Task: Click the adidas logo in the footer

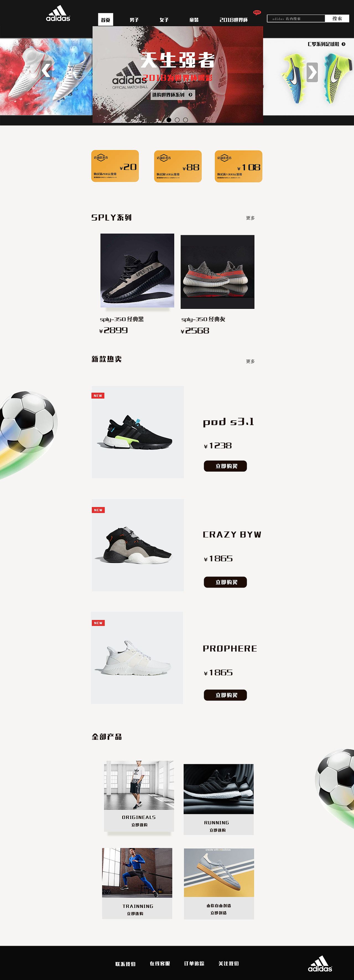Action: 320,963
